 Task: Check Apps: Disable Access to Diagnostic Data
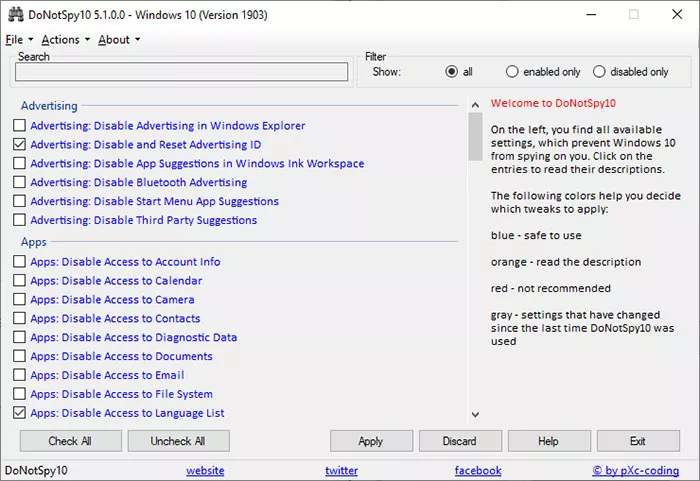coord(19,337)
